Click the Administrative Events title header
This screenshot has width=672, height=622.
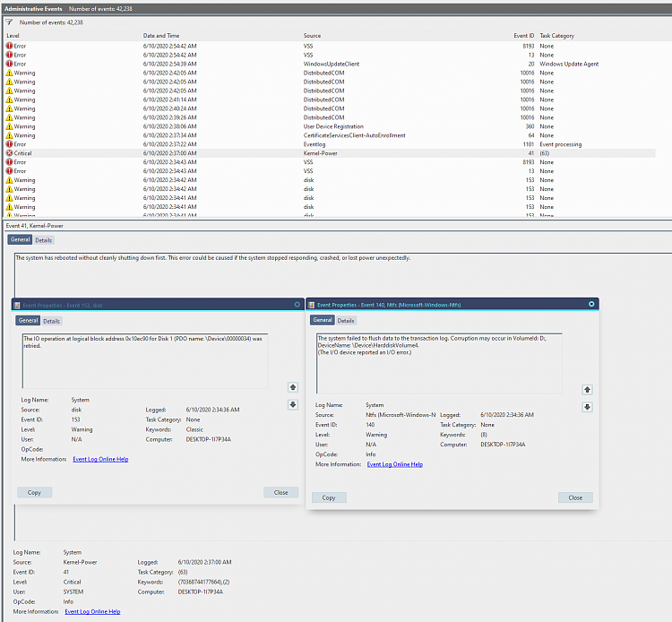pos(33,9)
